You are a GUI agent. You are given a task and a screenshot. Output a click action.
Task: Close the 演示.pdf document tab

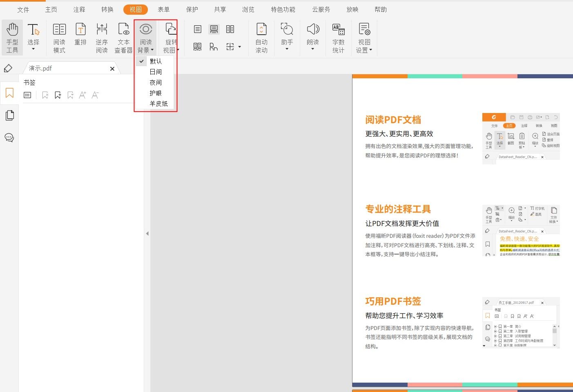pos(112,69)
